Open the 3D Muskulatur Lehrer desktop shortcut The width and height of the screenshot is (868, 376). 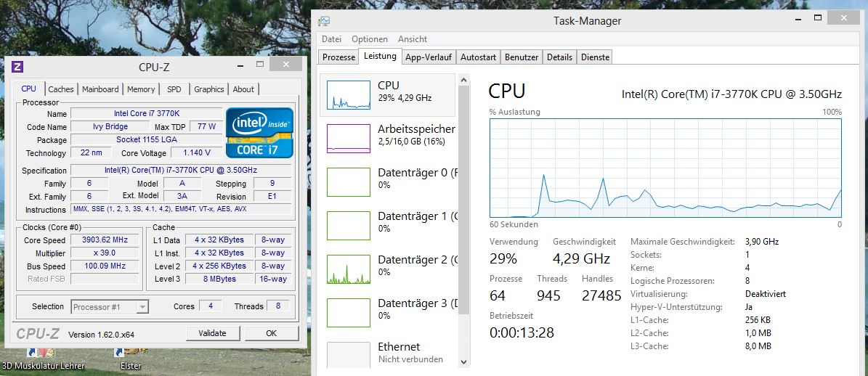[41, 354]
